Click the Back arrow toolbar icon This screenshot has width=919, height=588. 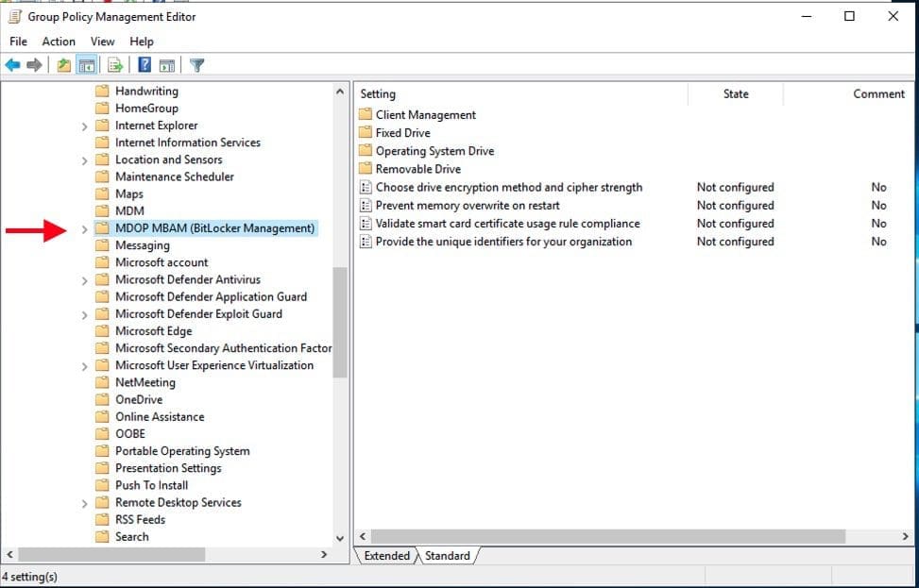(12, 65)
